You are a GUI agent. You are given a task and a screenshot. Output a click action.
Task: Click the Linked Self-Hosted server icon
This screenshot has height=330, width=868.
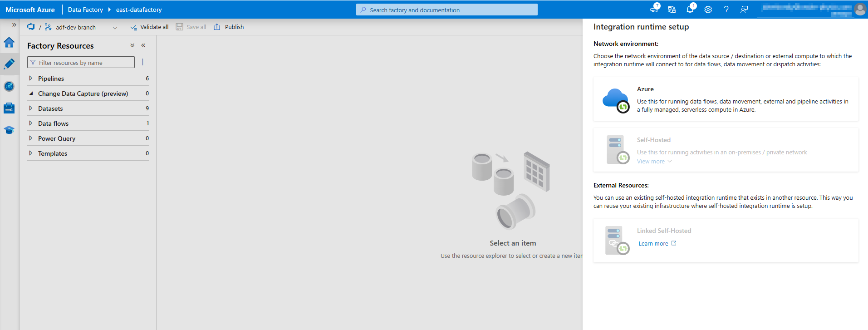[x=617, y=241]
